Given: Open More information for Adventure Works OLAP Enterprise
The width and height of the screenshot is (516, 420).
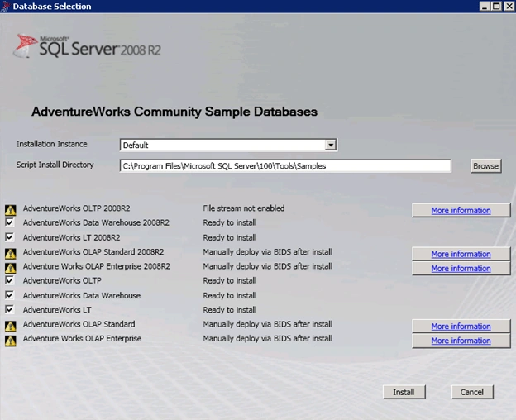Looking at the screenshot, I should [461, 341].
